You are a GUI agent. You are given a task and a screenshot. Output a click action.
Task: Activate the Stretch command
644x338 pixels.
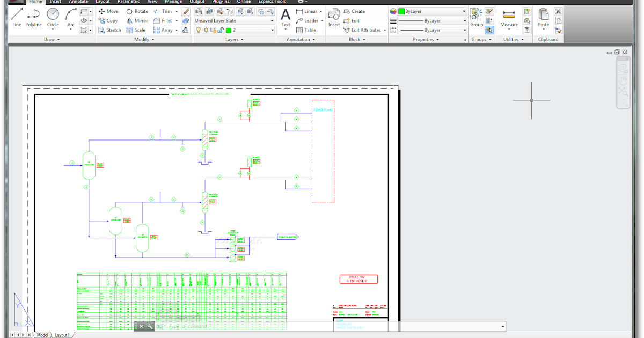[110, 30]
